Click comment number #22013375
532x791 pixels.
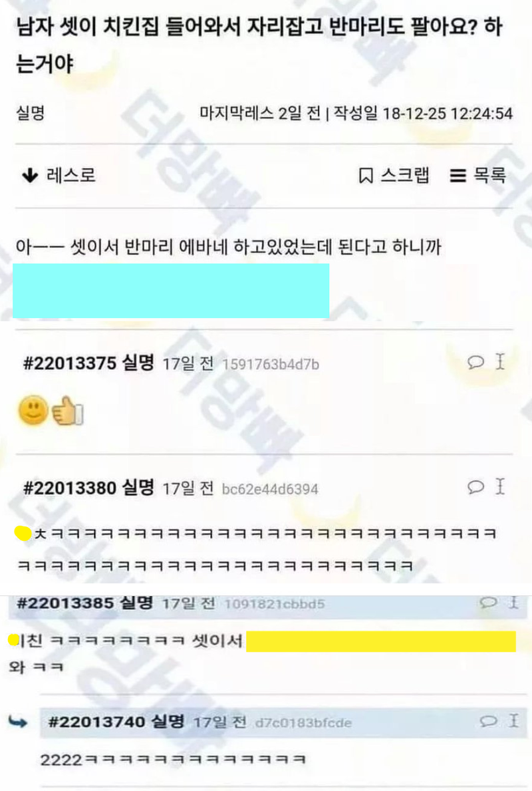[x=70, y=363]
